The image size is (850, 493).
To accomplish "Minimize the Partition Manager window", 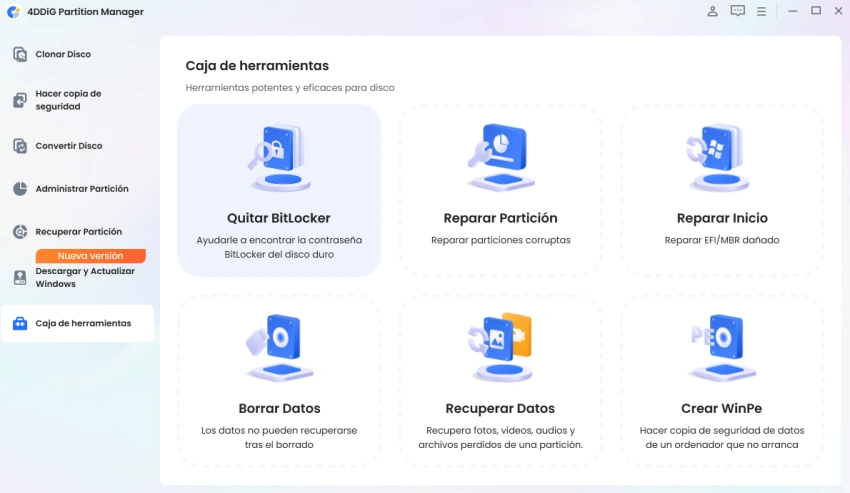I will pyautogui.click(x=793, y=11).
